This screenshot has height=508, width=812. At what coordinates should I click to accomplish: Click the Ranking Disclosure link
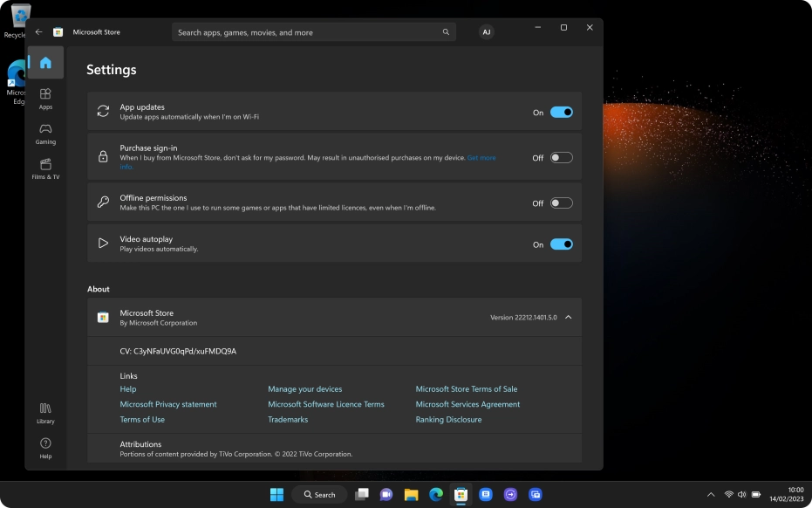[448, 420]
